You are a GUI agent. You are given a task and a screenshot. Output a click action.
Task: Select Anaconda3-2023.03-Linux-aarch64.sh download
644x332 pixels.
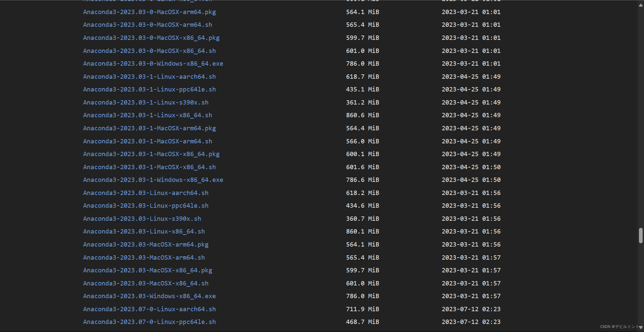click(146, 193)
